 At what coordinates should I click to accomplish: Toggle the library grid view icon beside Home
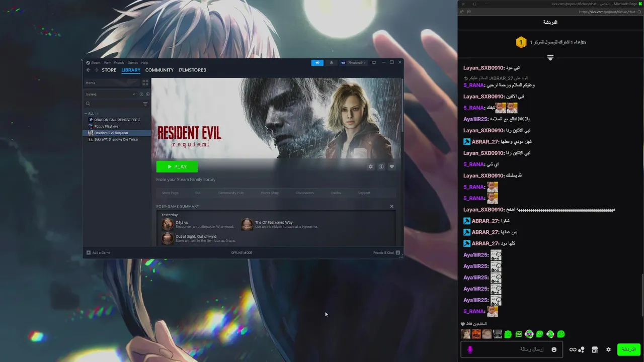pos(145,83)
